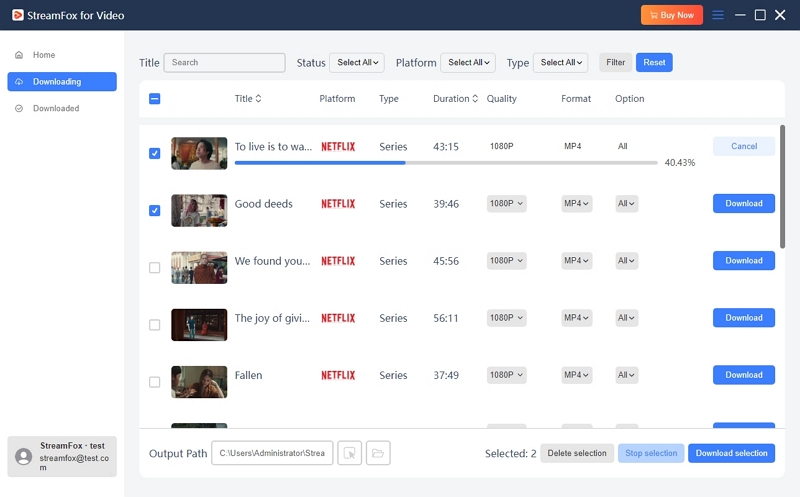Toggle the select-all header checkbox

[155, 98]
